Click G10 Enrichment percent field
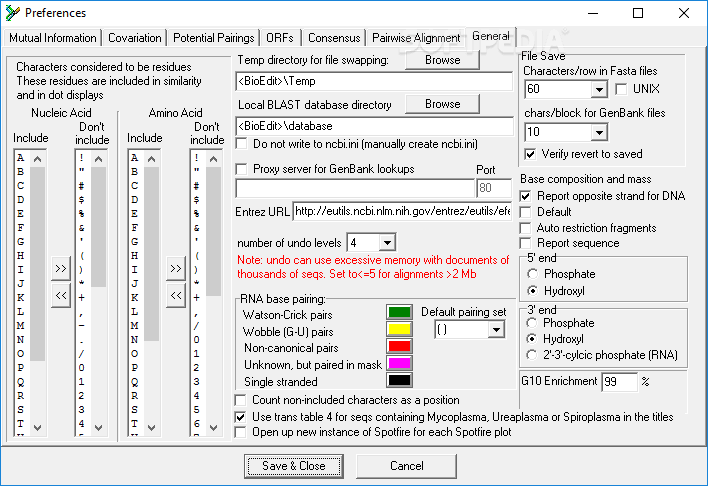This screenshot has width=708, height=486. point(620,382)
